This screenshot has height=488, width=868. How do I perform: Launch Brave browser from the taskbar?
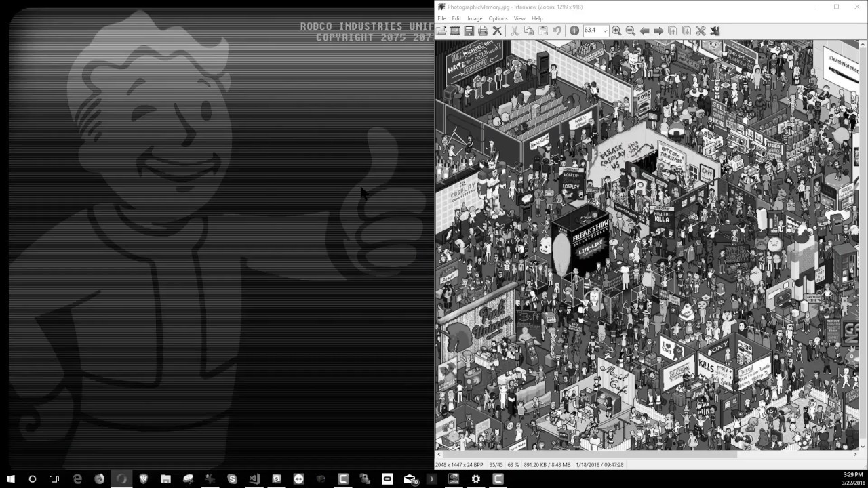(x=144, y=479)
